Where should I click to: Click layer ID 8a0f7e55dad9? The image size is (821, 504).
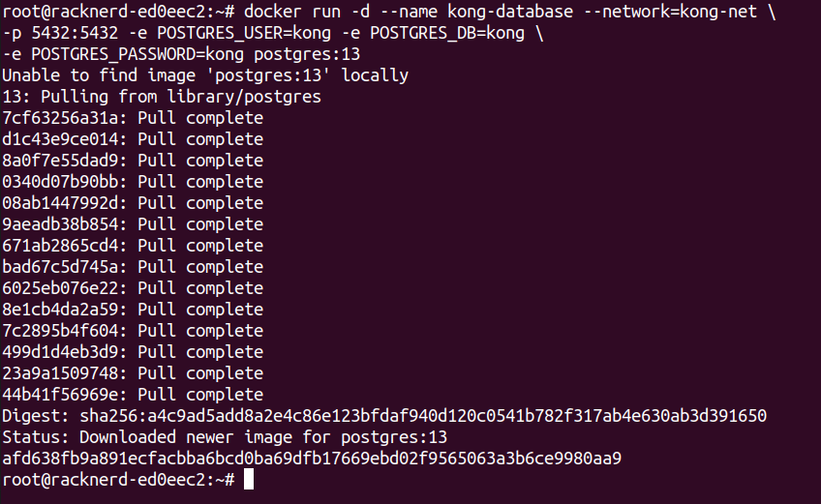pos(65,161)
